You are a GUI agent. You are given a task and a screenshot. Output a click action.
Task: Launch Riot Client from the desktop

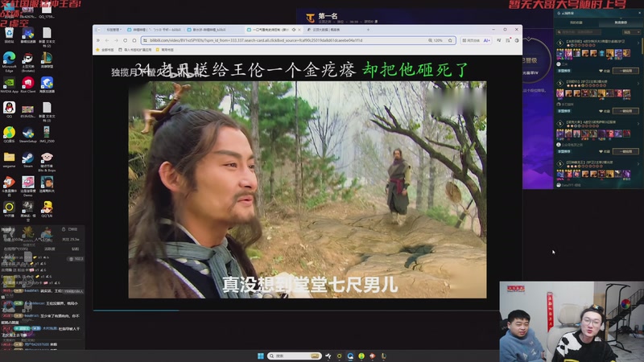click(28, 84)
